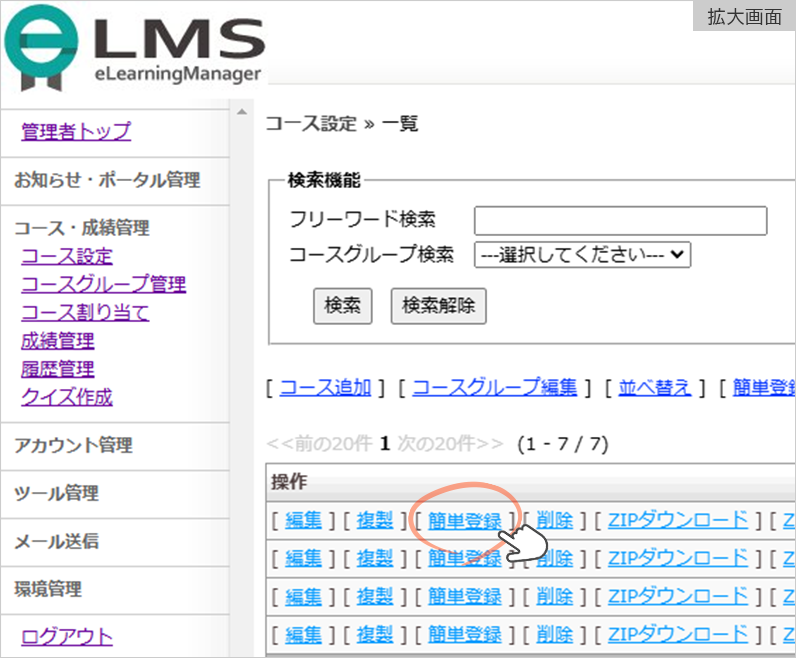This screenshot has width=796, height=658.
Task: Click 複製 in first course row
Action: [375, 520]
